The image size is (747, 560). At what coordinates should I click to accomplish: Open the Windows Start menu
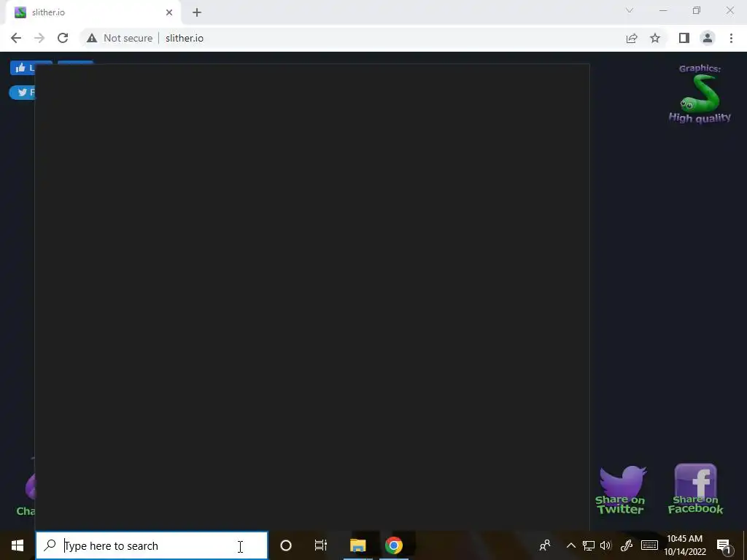coord(18,545)
